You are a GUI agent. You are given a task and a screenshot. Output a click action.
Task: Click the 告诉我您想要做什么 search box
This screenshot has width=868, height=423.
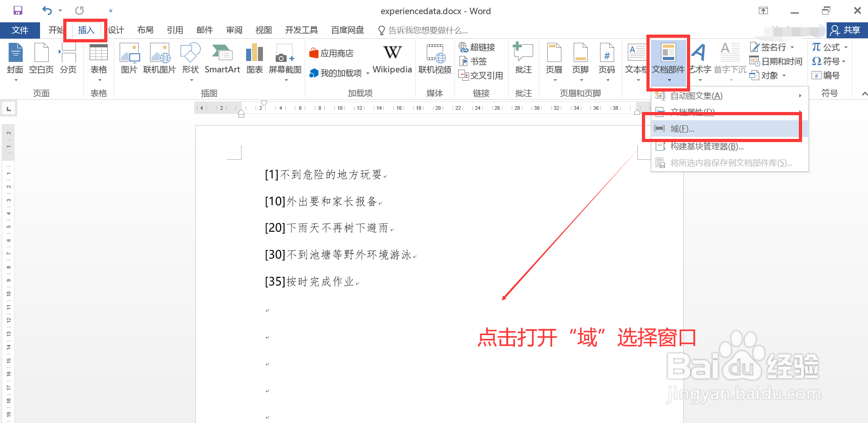(x=423, y=30)
